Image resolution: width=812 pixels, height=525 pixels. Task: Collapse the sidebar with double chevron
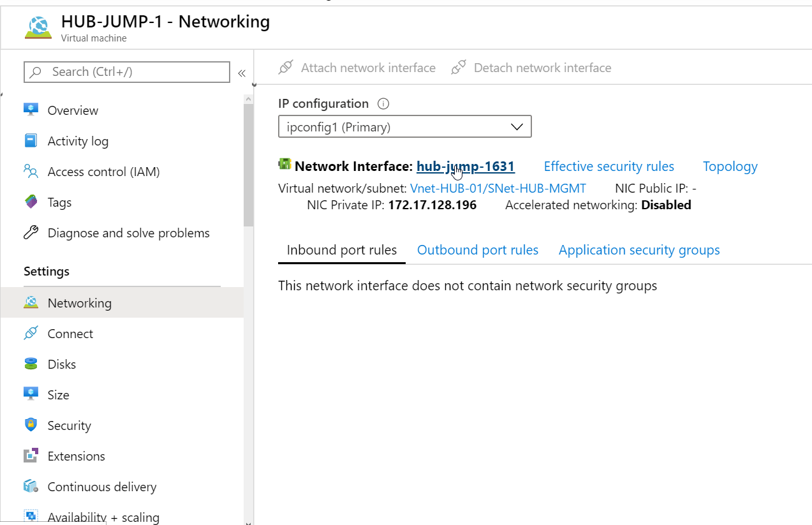pyautogui.click(x=242, y=73)
